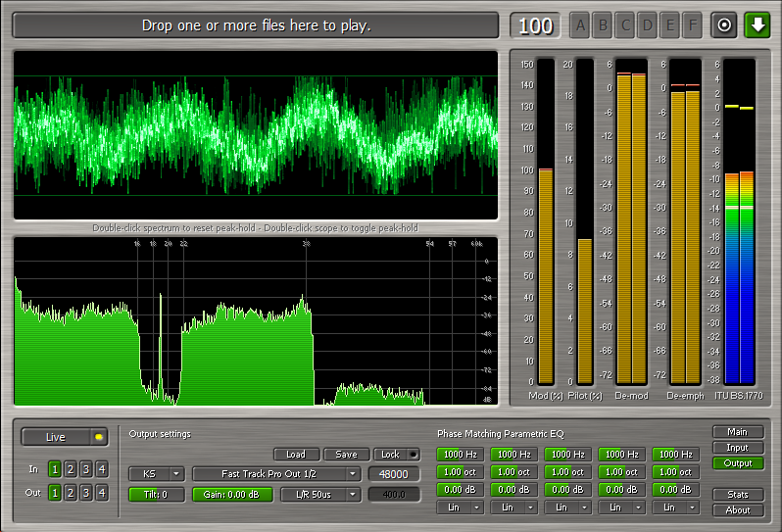Click the Load settings button

(x=296, y=455)
